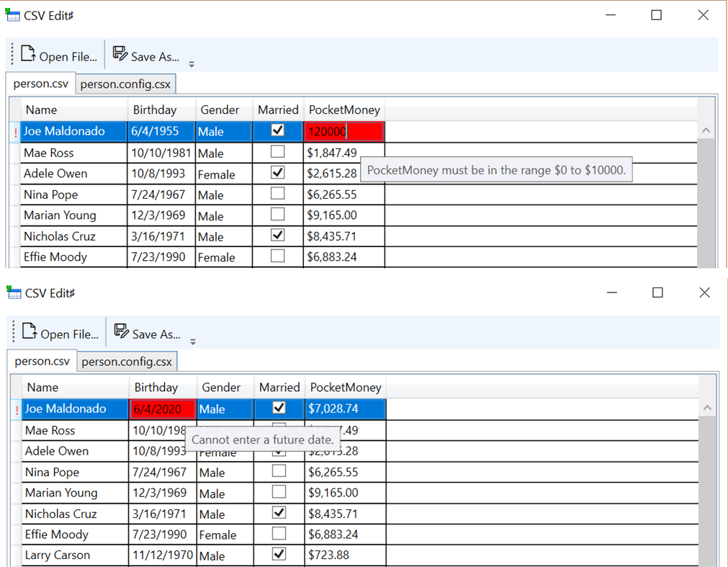
Task: Click Birthday column header in bottom window
Action: [163, 388]
